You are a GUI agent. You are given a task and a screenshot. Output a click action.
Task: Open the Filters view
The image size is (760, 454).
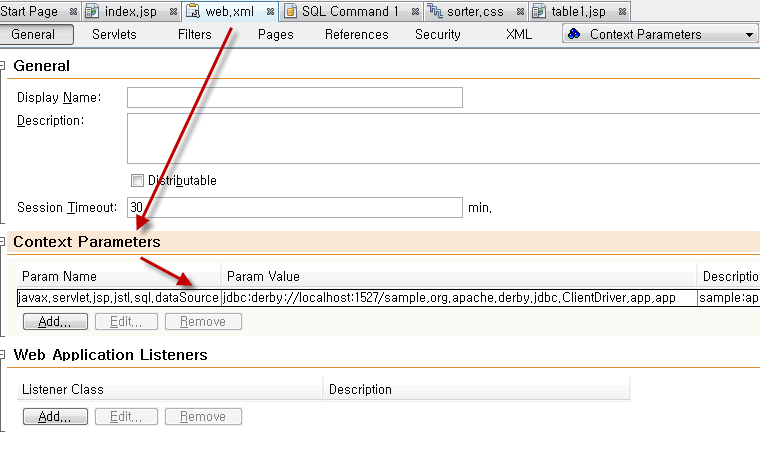point(194,34)
